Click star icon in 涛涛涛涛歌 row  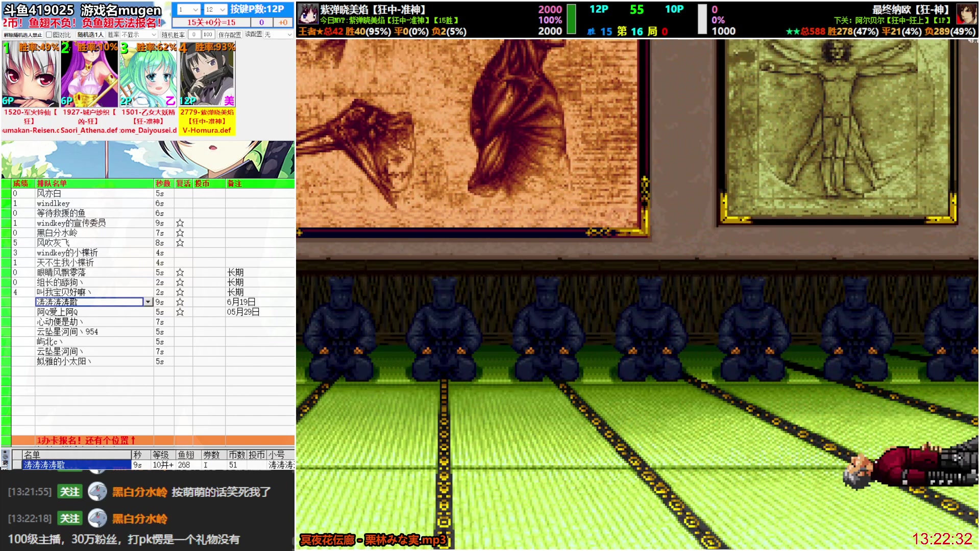(180, 302)
